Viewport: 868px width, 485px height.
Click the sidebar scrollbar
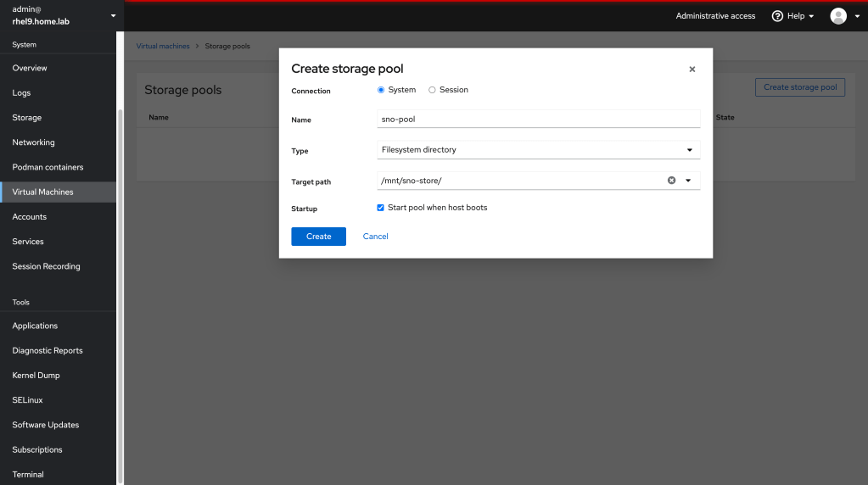120,297
